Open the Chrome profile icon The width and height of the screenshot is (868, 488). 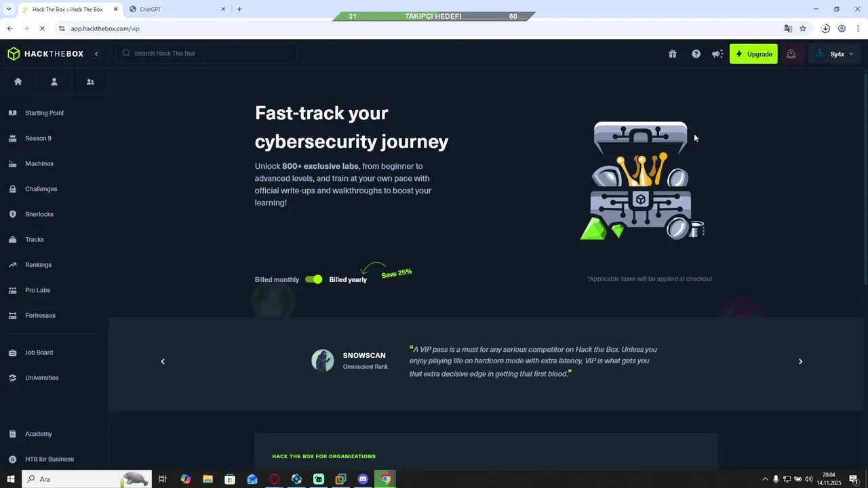(x=842, y=28)
